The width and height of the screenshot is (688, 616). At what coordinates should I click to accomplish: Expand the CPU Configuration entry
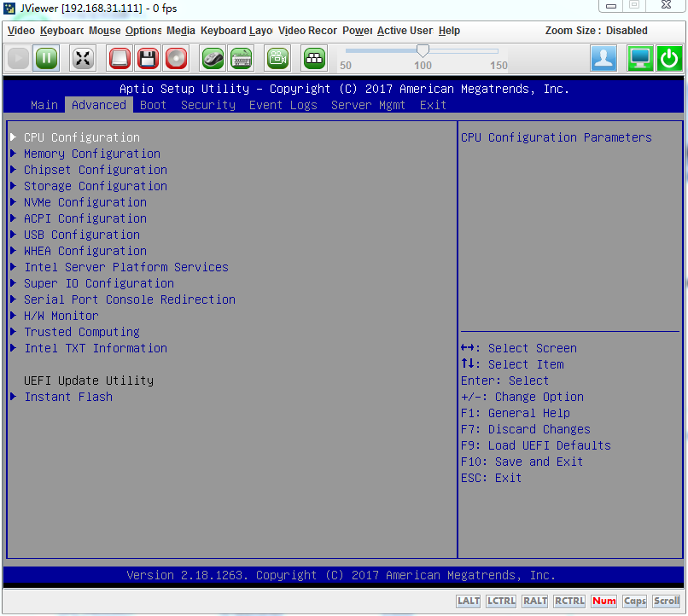pos(81,137)
